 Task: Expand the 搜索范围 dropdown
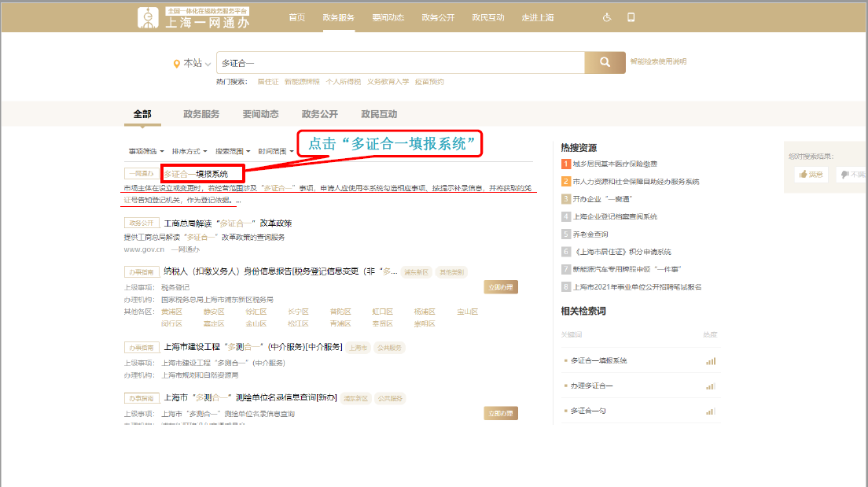click(x=232, y=151)
